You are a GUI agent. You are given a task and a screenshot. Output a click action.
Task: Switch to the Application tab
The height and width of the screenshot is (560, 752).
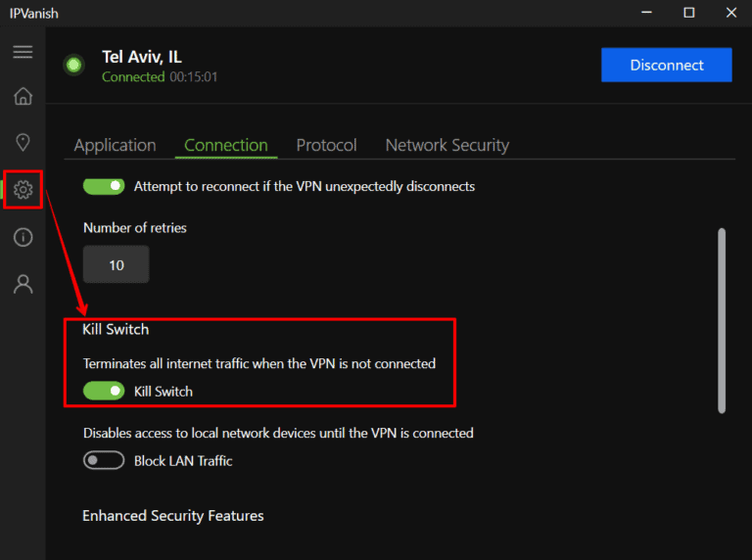[x=115, y=145]
